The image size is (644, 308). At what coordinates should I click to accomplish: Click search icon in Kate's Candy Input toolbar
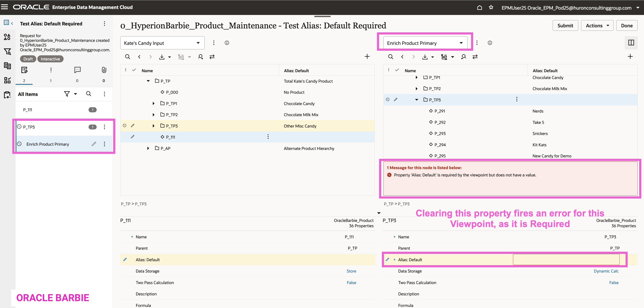[x=128, y=57]
